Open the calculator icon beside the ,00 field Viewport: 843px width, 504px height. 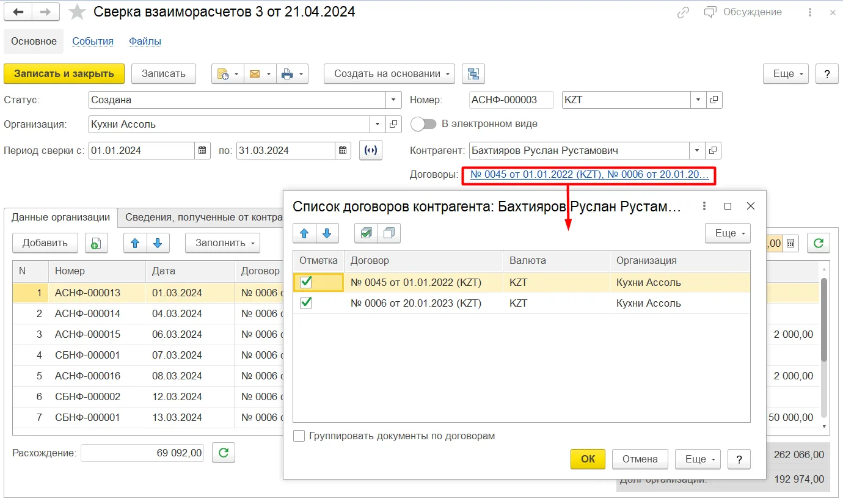[790, 243]
